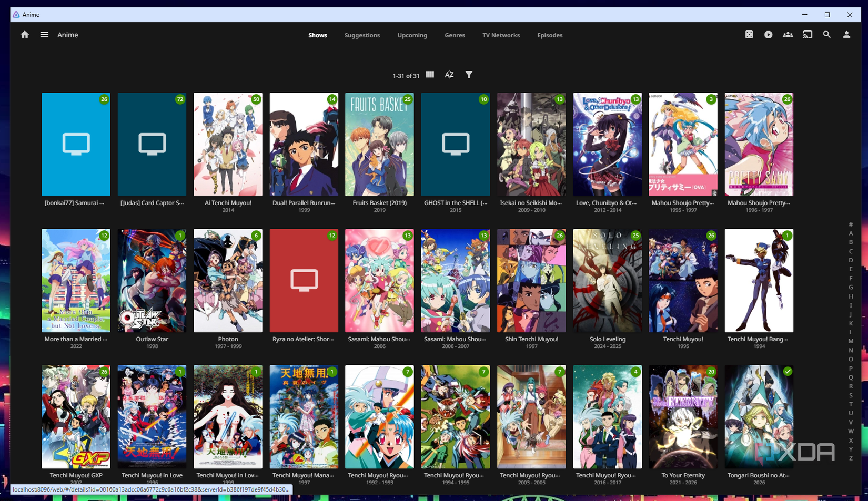Image resolution: width=868 pixels, height=501 pixels.
Task: Open the filter funnel options
Action: click(469, 75)
